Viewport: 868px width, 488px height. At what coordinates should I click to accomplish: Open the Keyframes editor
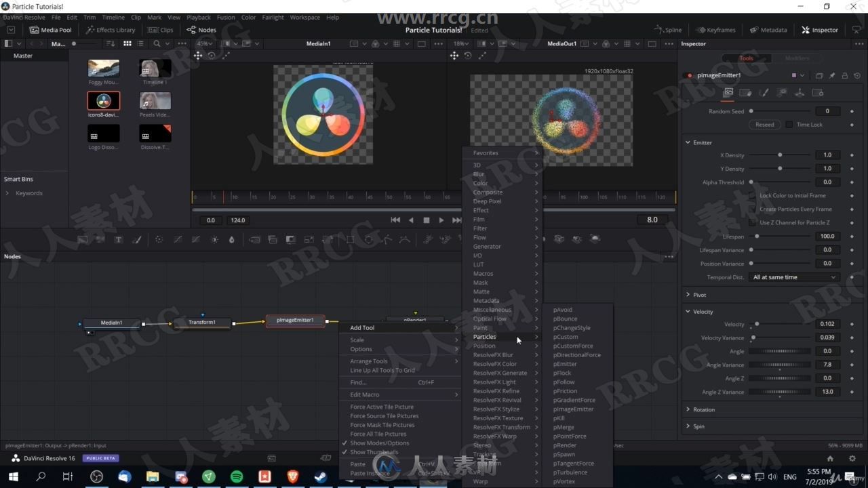(x=715, y=30)
